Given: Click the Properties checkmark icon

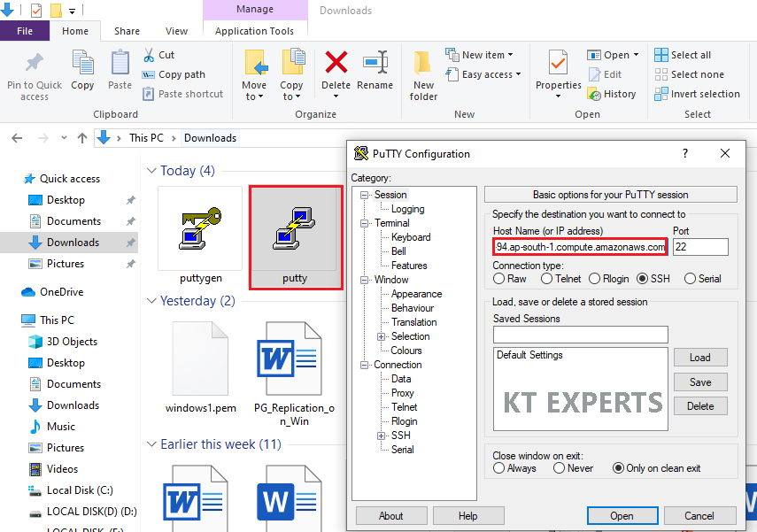Looking at the screenshot, I should 558,63.
